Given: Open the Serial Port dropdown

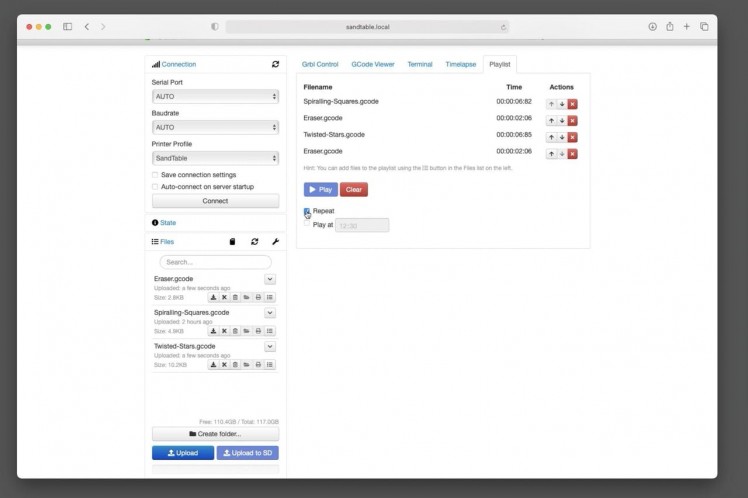Looking at the screenshot, I should (x=215, y=96).
